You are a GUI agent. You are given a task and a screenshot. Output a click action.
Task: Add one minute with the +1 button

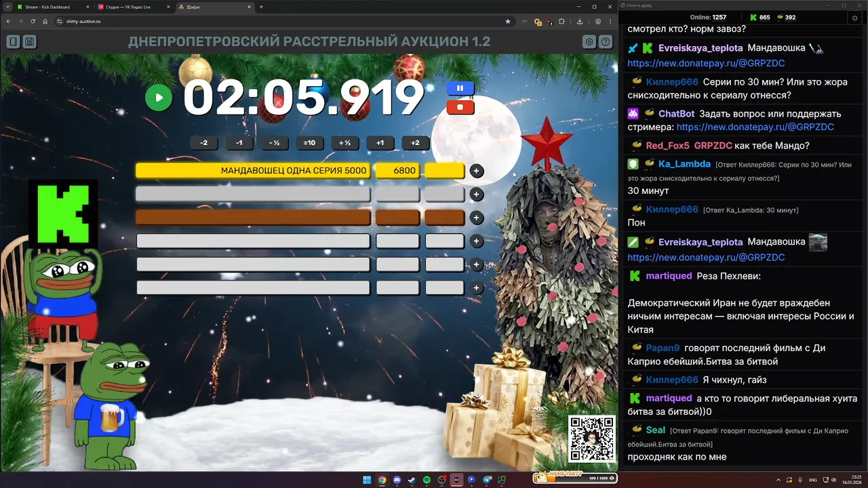[380, 143]
